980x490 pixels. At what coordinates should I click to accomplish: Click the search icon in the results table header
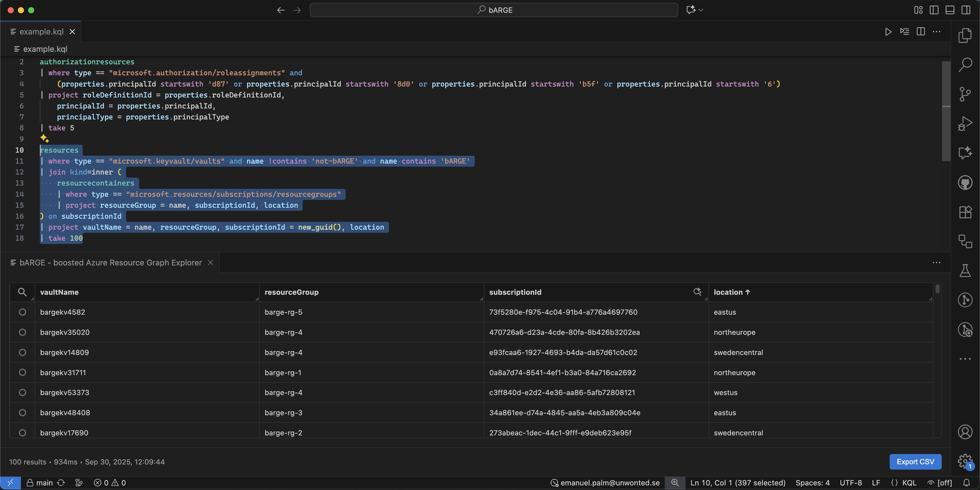coord(22,292)
